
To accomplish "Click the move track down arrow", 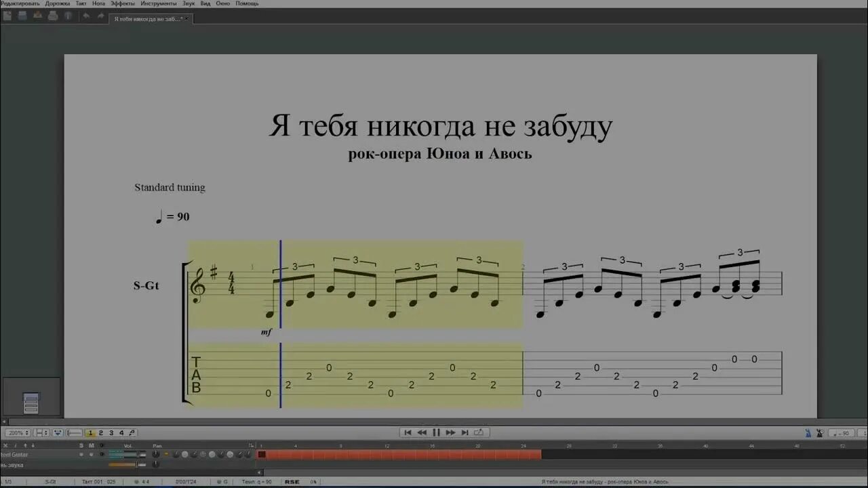I will coord(33,445).
